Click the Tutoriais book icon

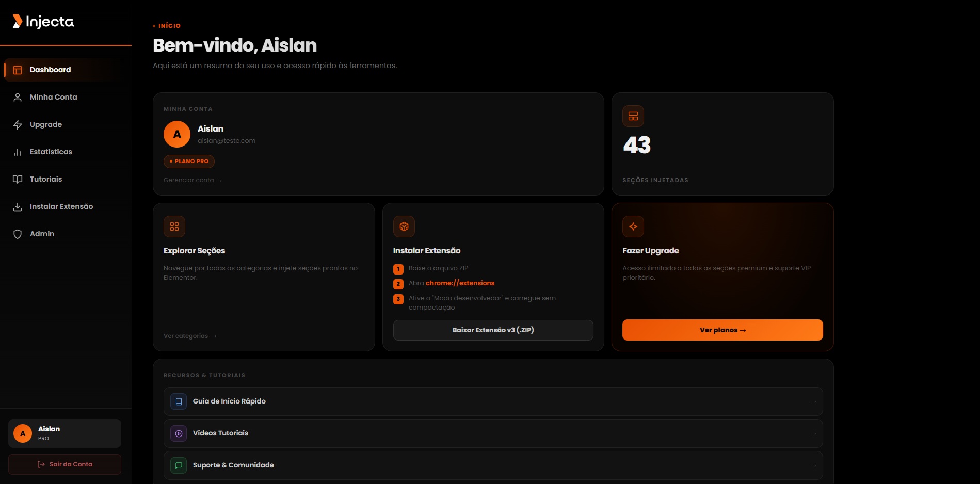pyautogui.click(x=18, y=179)
